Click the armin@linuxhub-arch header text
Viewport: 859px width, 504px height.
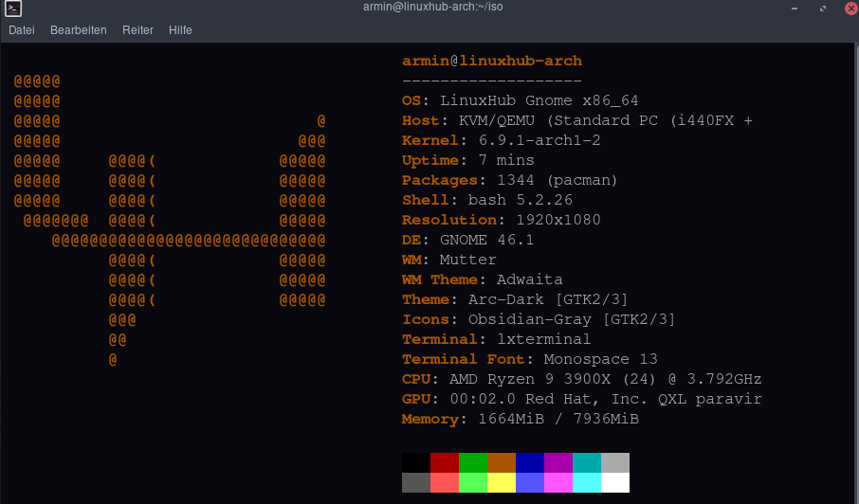[492, 61]
